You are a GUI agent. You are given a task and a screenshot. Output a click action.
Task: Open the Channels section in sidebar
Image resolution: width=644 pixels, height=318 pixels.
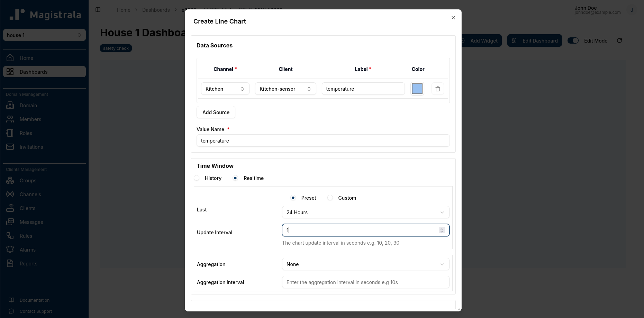coord(30,194)
